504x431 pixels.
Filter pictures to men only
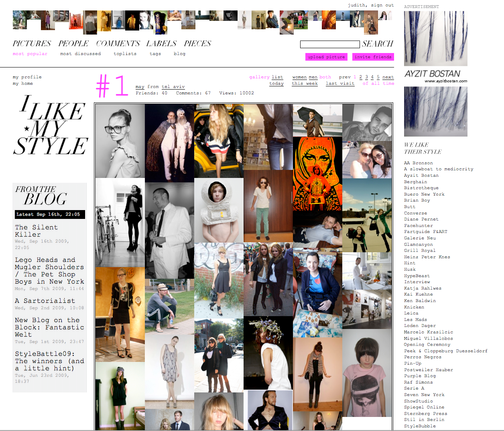point(313,77)
